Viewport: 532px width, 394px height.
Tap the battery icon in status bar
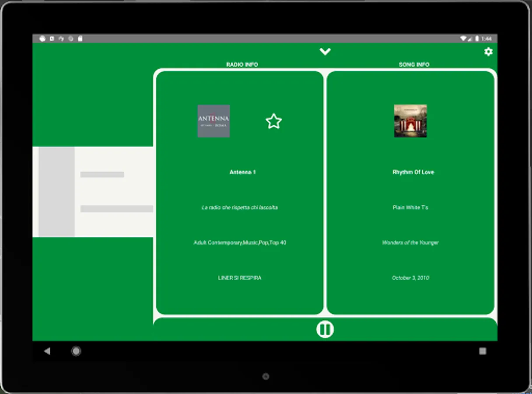tap(477, 39)
